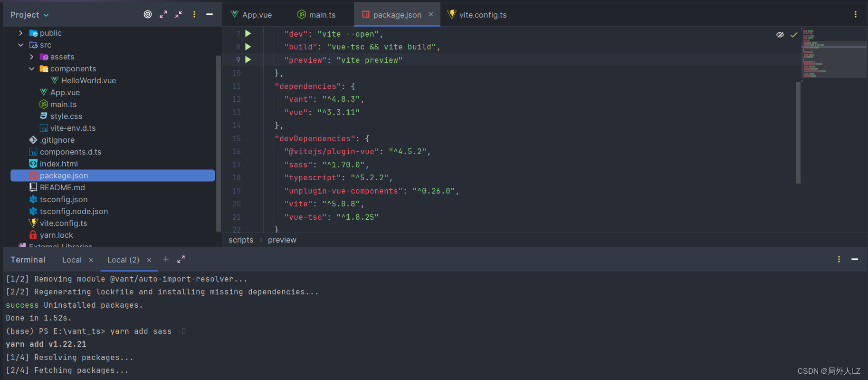The height and width of the screenshot is (380, 868).
Task: Close the Local terminal tab
Action: [91, 260]
